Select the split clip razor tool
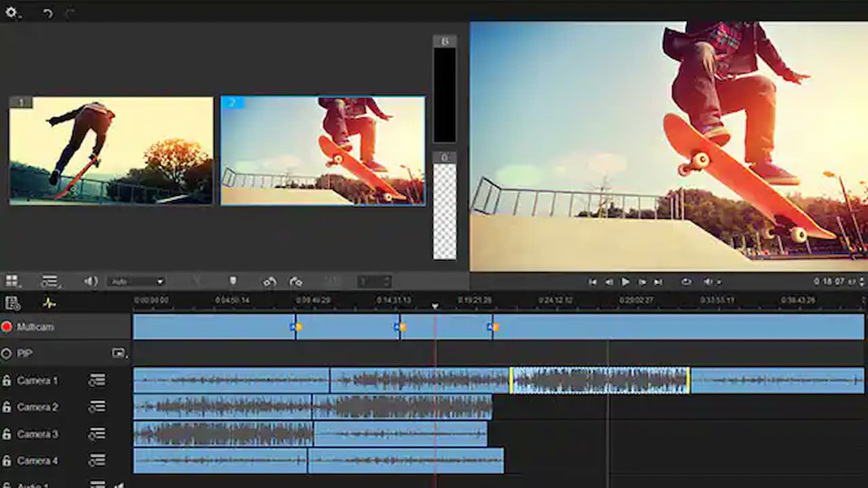 (x=234, y=281)
